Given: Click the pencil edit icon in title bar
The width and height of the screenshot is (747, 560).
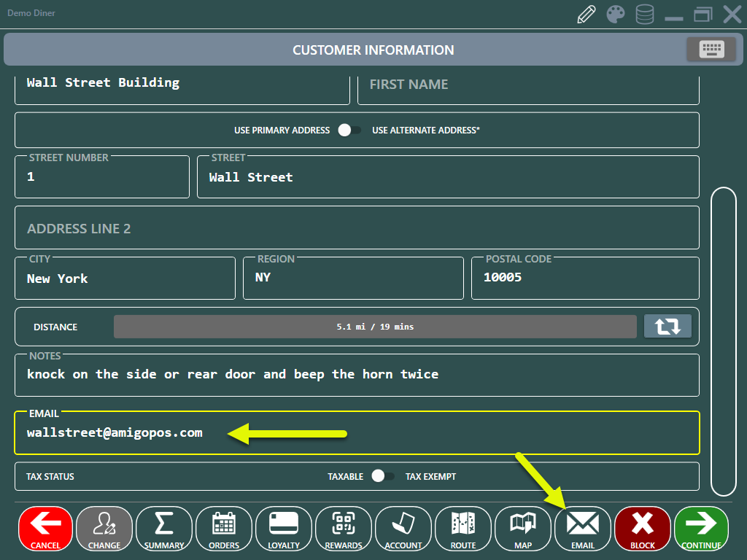Looking at the screenshot, I should tap(587, 15).
